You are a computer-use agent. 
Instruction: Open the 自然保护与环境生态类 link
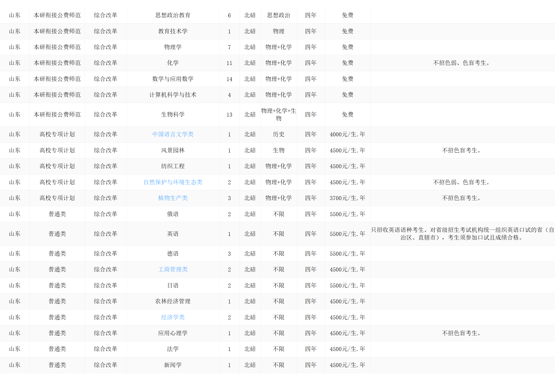coord(173,182)
